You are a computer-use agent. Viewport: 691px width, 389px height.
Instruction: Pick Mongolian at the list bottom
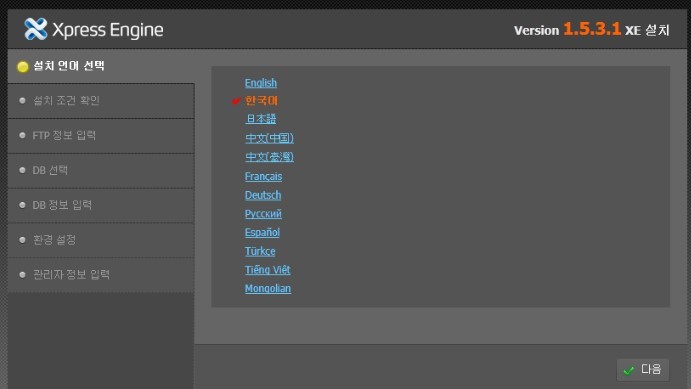click(x=268, y=289)
